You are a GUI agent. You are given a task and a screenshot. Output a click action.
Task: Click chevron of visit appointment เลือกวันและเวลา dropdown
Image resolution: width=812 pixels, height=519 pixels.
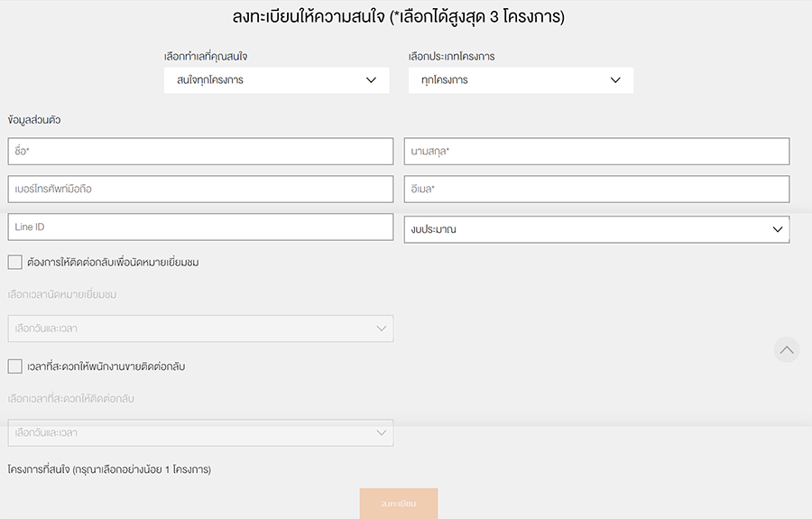click(x=382, y=329)
